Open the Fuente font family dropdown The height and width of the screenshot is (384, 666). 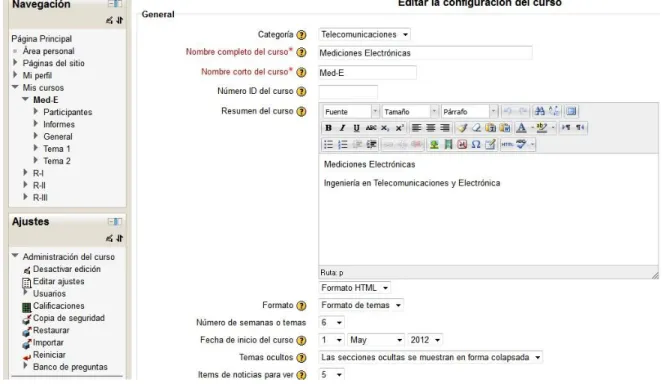click(x=351, y=112)
